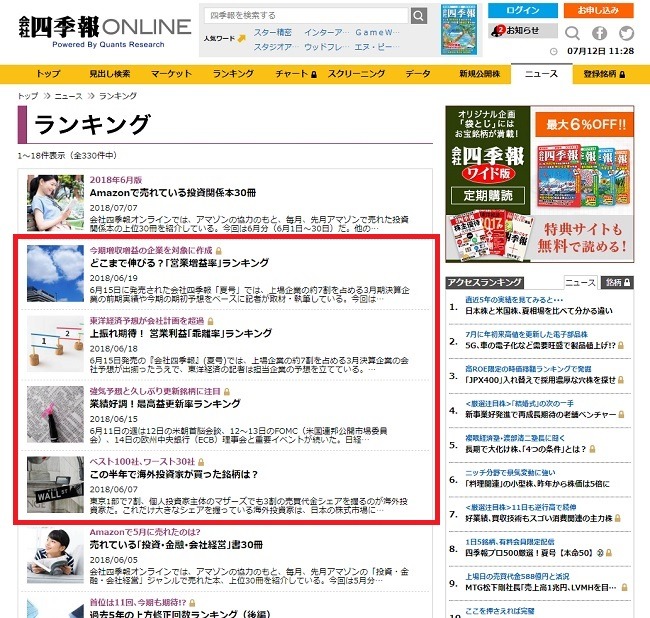The image size is (650, 618).
Task: Open the スクリーニング navigation tab
Action: coord(357,74)
